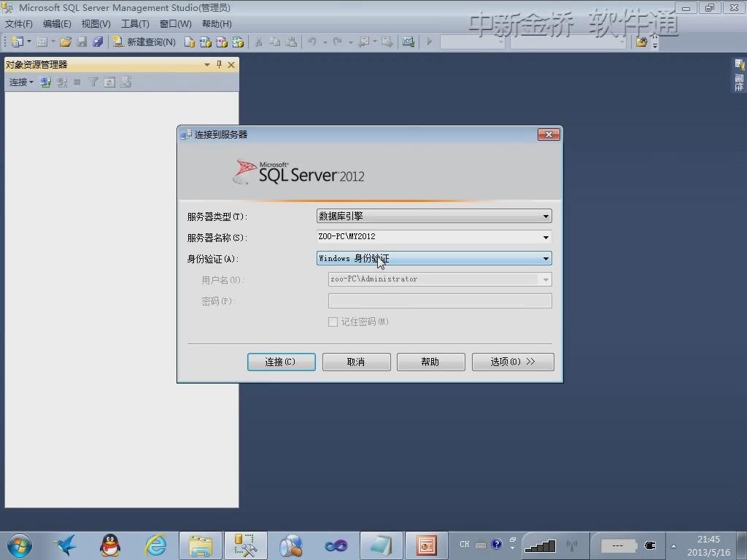Viewport: 747px width, 560px height.
Task: Click the Activity Monitor toolbar icon
Action: pyautogui.click(x=409, y=42)
